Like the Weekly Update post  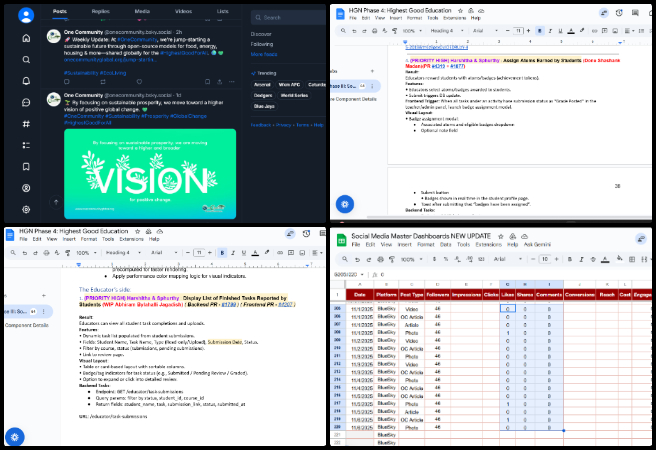coord(141,83)
